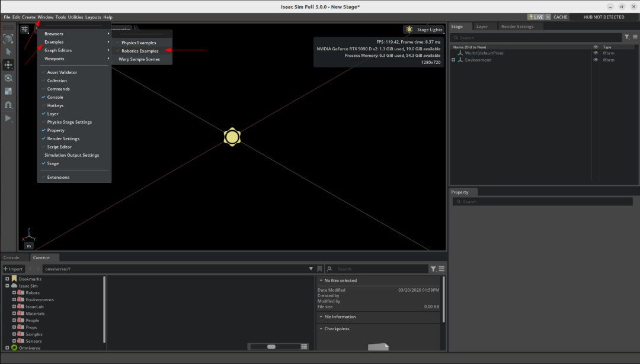Expand Robots folder node
640x364 pixels.
pos(14,292)
